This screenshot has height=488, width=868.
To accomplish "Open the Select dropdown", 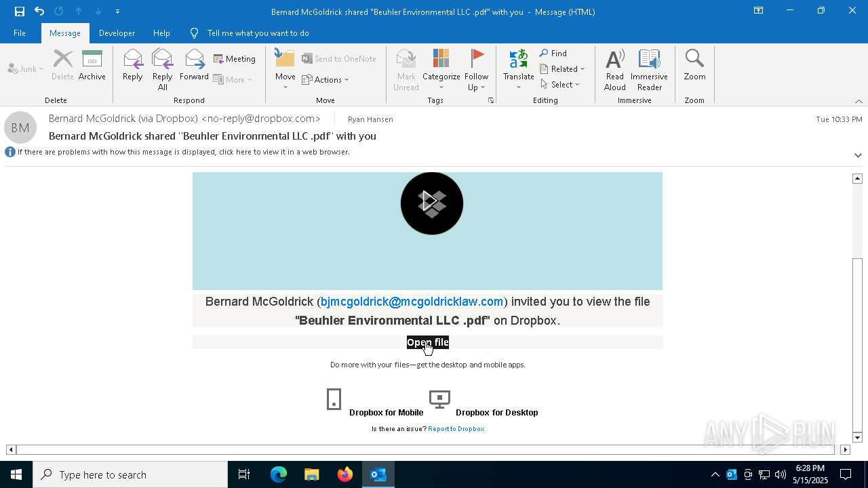I will tap(560, 84).
